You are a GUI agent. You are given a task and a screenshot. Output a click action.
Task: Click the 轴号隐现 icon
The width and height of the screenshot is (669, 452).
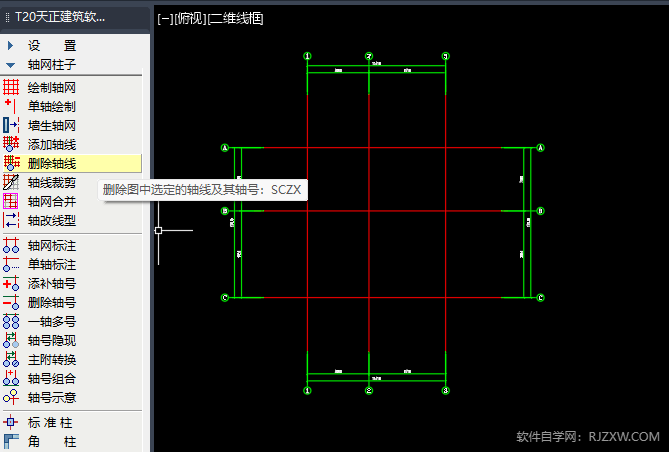(11, 340)
